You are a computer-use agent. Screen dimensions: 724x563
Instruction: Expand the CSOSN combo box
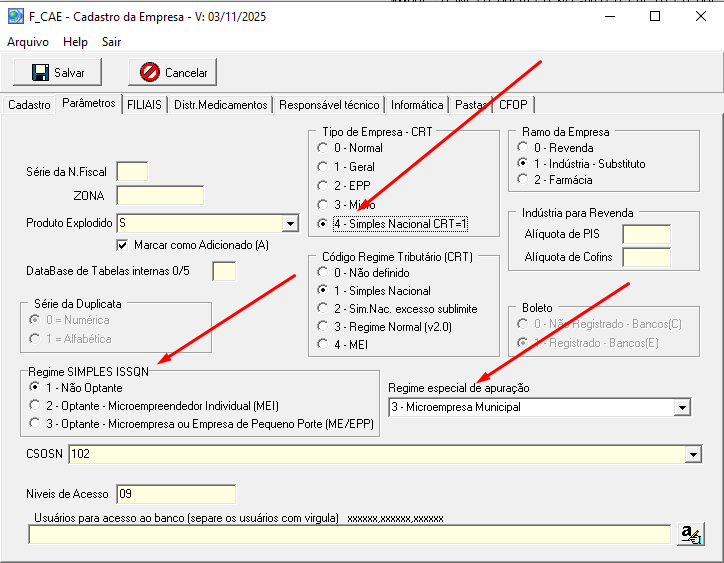click(x=693, y=455)
